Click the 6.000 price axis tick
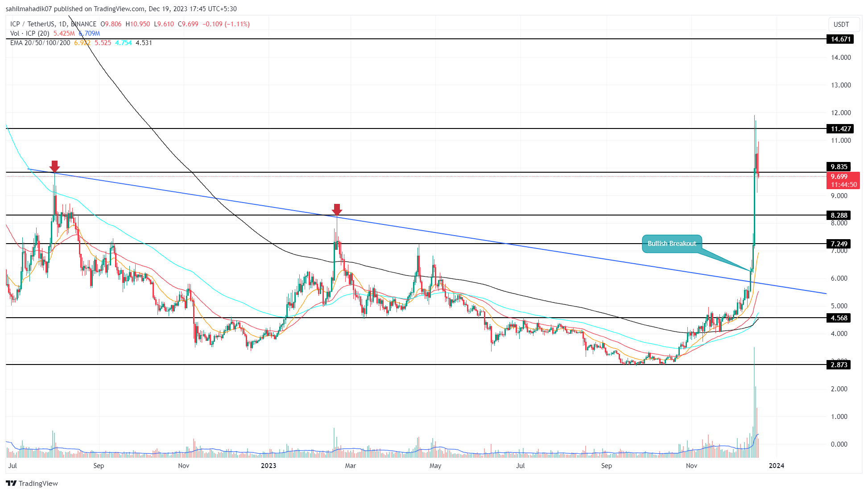 tap(839, 278)
